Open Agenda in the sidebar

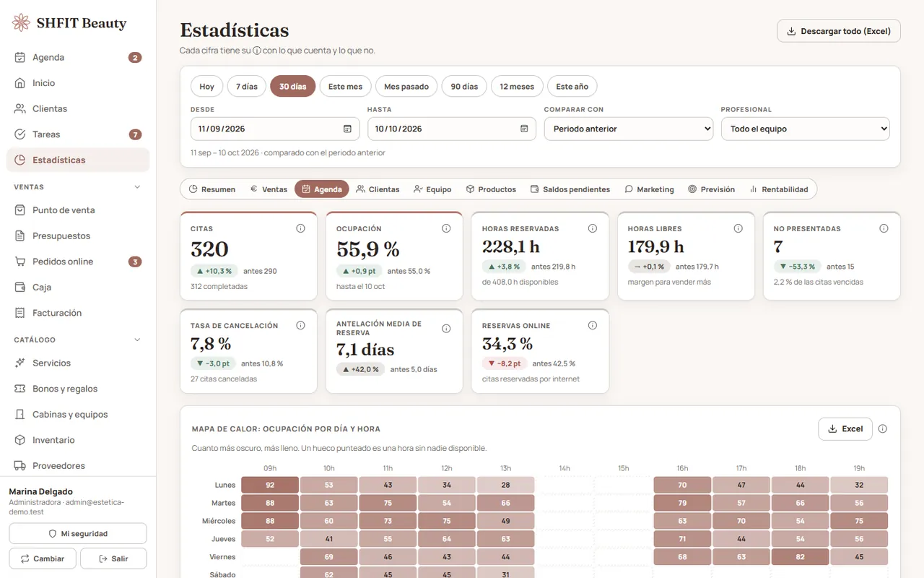click(78, 57)
